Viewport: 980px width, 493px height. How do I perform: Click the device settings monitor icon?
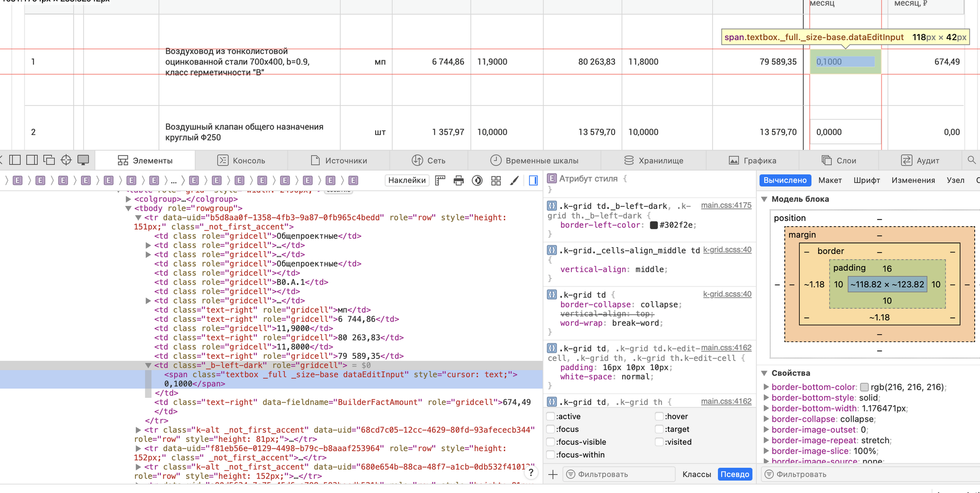tap(83, 160)
